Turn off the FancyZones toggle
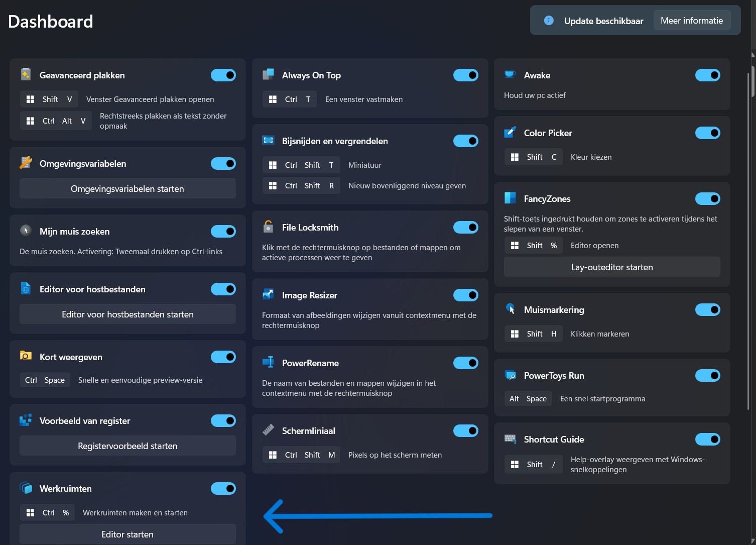The height and width of the screenshot is (545, 756). 708,198
